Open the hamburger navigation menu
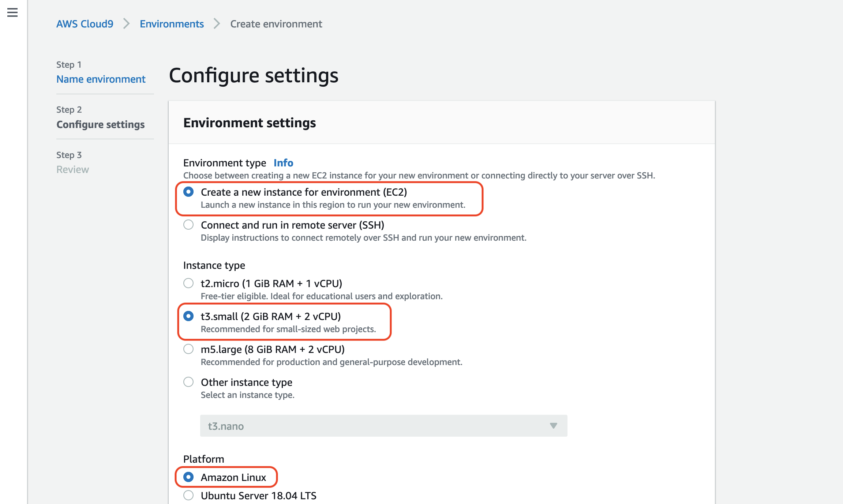 pos(12,13)
